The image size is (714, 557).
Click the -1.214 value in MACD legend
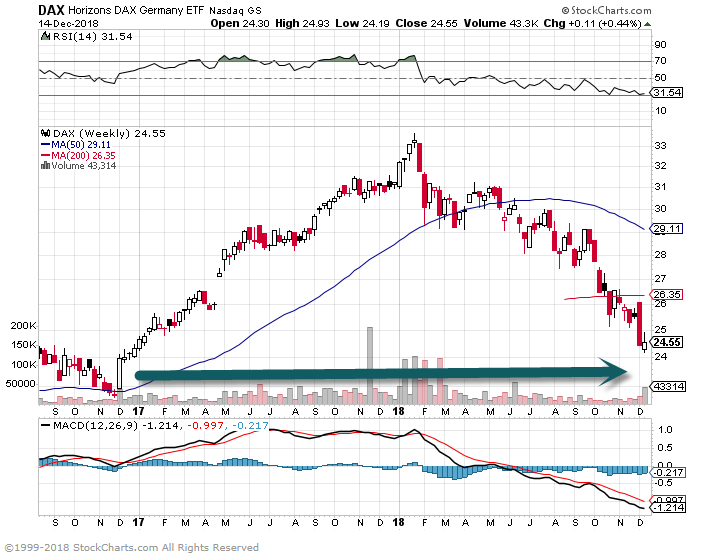(160, 426)
